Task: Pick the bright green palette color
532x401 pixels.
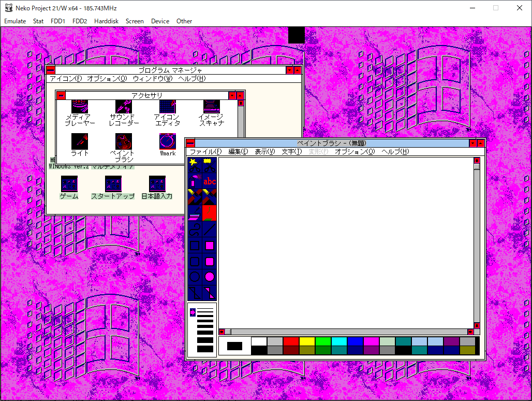Action: coord(323,341)
